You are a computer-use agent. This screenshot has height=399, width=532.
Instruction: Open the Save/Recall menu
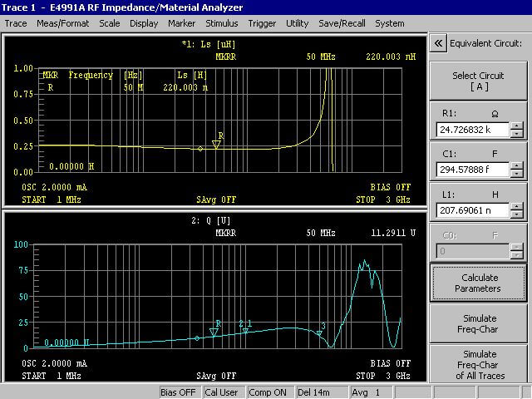point(342,23)
